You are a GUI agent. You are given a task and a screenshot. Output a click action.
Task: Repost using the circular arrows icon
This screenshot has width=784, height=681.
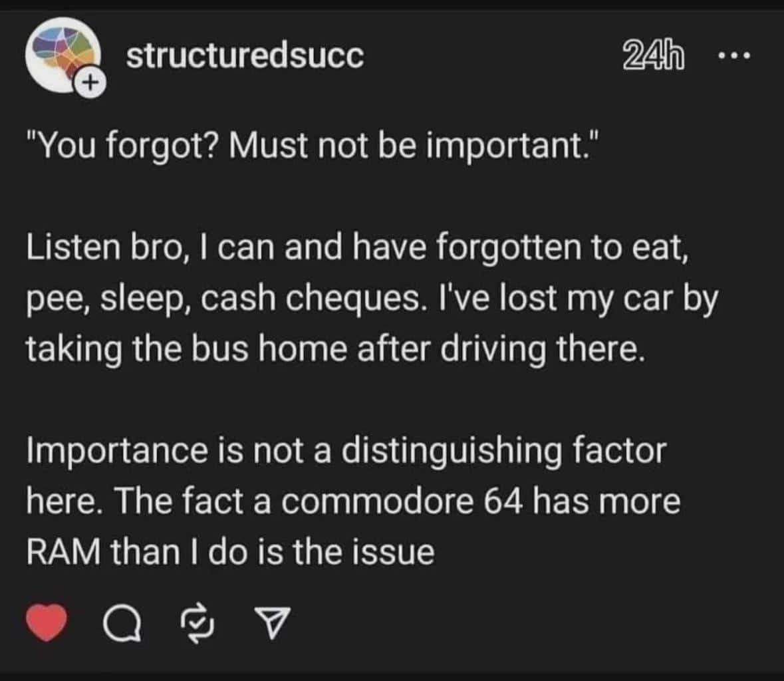coord(197,624)
